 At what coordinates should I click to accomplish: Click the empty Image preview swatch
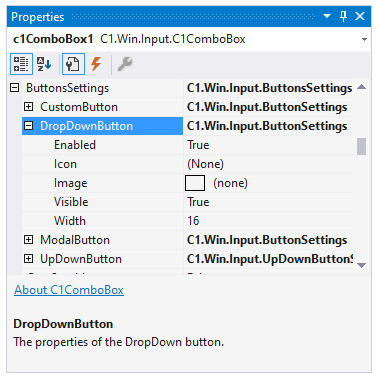point(195,183)
